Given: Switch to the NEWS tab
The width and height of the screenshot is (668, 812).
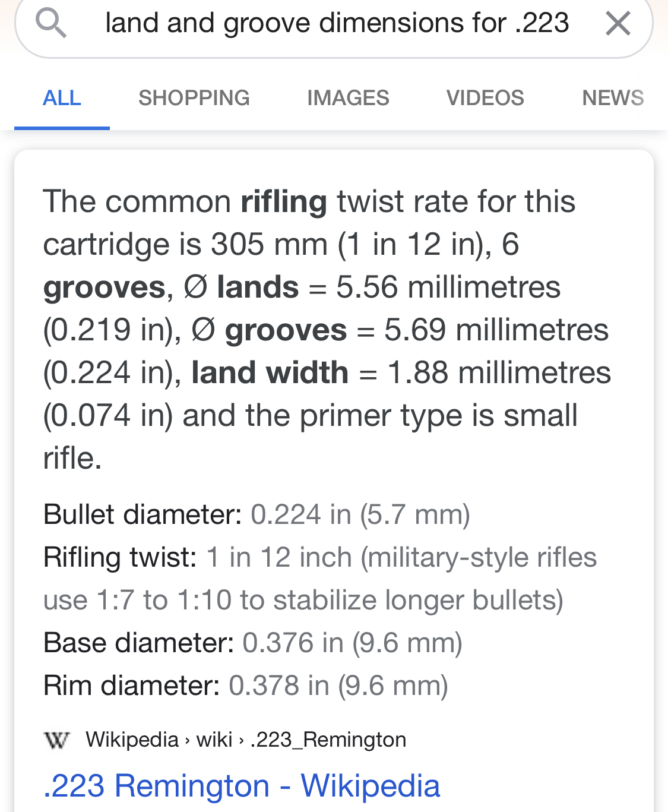Looking at the screenshot, I should point(613,97).
